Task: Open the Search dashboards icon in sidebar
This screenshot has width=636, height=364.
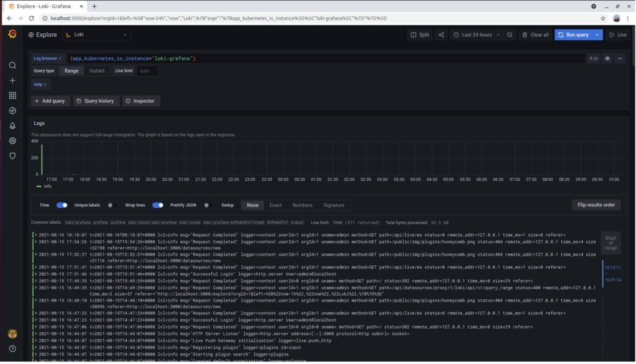Action: pos(12,65)
